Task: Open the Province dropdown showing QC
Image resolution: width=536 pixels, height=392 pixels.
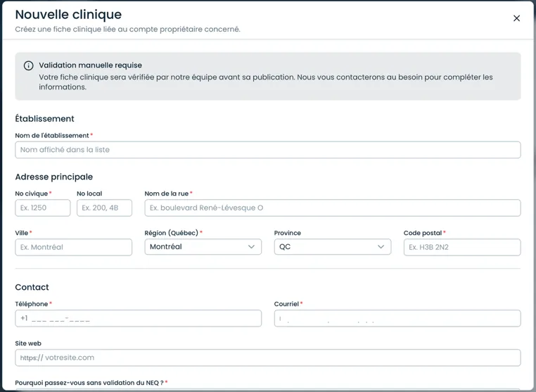Action: (333, 247)
